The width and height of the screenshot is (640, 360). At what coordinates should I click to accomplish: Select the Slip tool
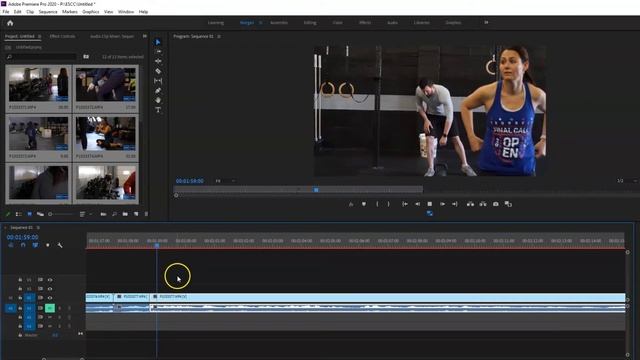(158, 81)
